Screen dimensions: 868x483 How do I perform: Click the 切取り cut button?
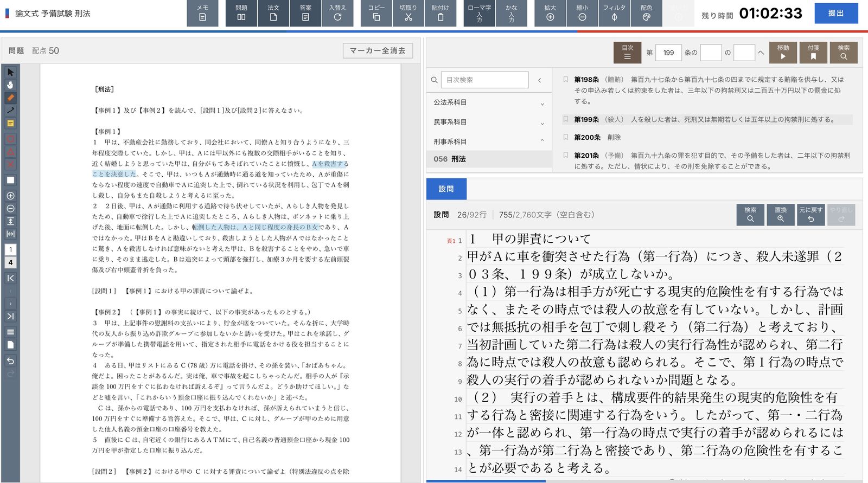(409, 13)
